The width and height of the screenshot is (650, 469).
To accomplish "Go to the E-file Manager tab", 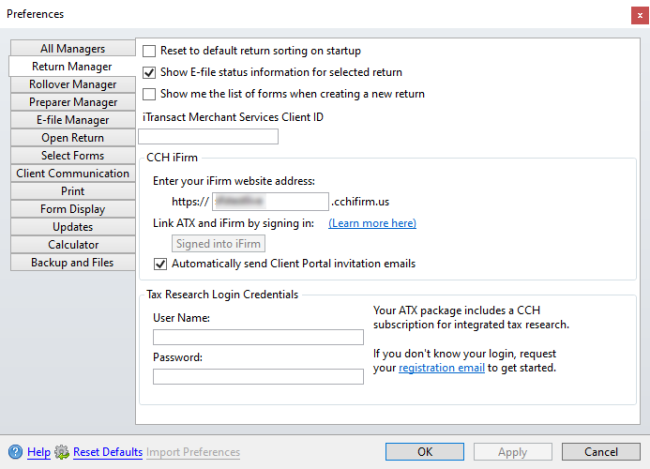I will [73, 120].
